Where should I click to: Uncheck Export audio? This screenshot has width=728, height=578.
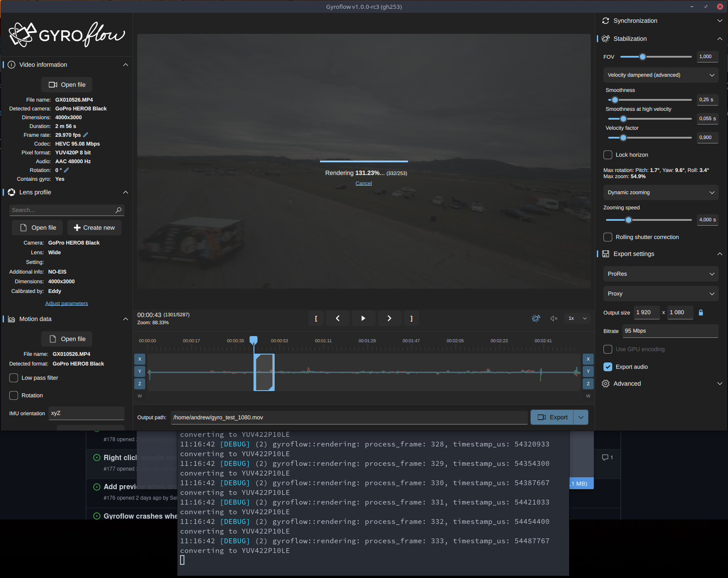click(x=608, y=367)
